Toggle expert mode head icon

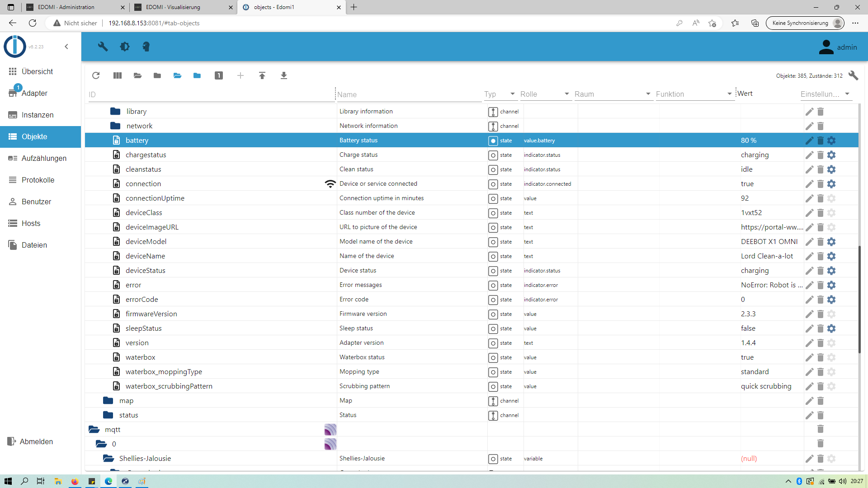[x=146, y=47]
